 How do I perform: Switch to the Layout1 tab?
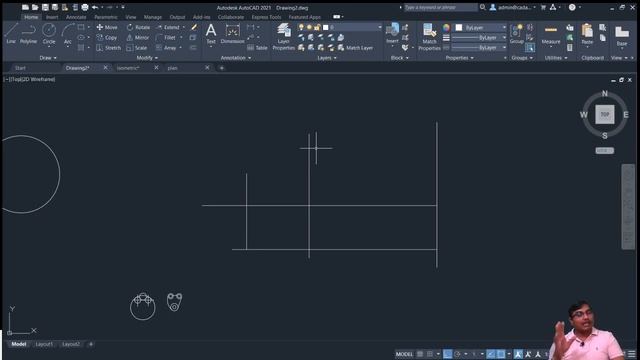[44, 344]
